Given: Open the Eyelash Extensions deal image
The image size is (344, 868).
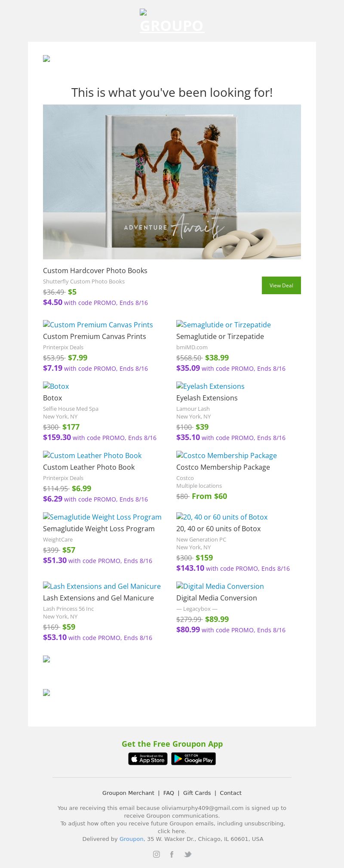Looking at the screenshot, I should click(210, 386).
